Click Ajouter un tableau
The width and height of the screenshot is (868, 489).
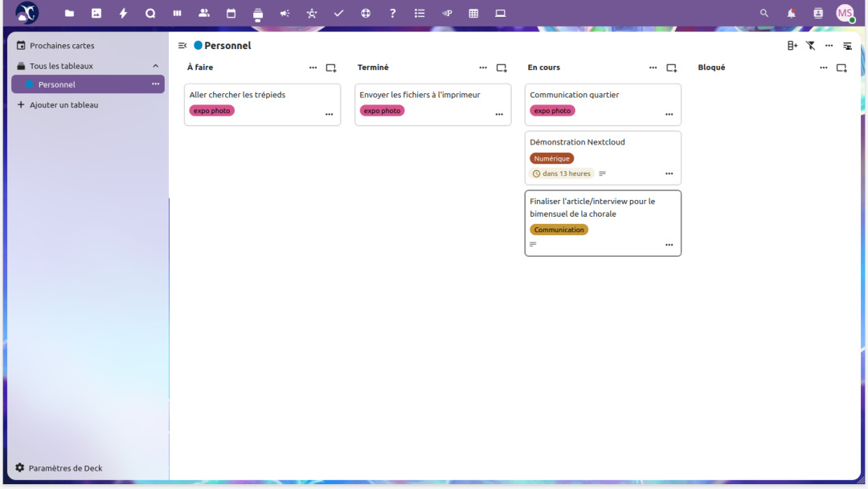click(x=63, y=104)
